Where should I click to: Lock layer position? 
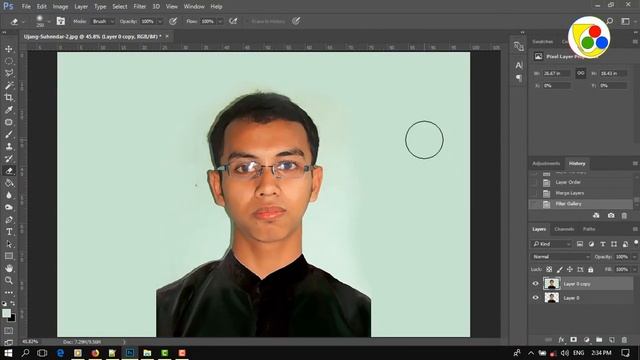tap(570, 269)
